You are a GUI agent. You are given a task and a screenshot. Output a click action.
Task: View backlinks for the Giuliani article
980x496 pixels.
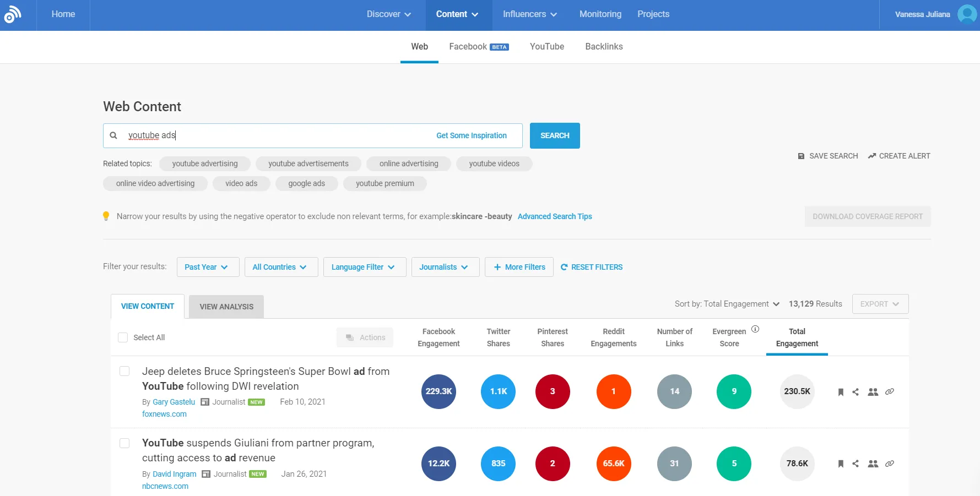tap(889, 464)
